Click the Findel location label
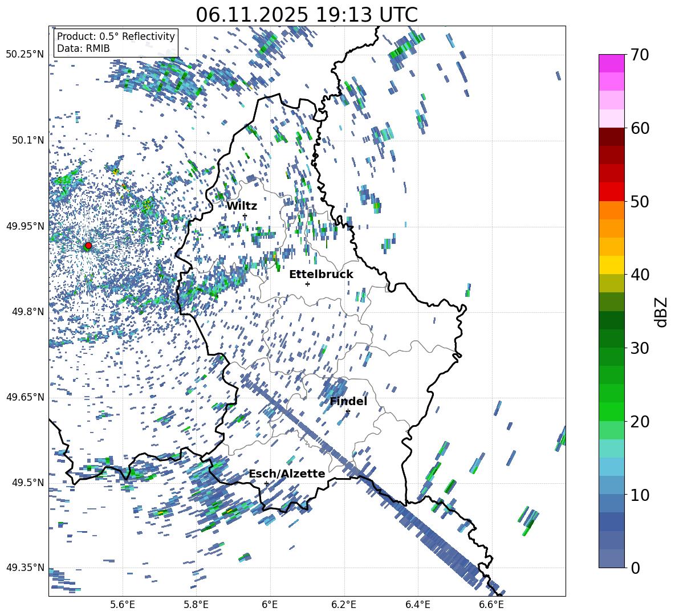Image resolution: width=675 pixels, height=616 pixels. pyautogui.click(x=348, y=401)
